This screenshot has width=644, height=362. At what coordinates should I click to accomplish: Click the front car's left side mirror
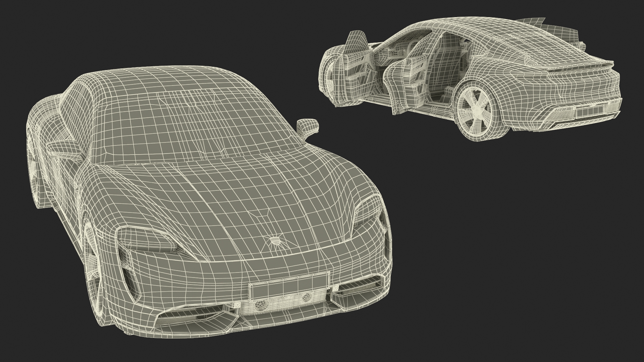[x=64, y=148]
